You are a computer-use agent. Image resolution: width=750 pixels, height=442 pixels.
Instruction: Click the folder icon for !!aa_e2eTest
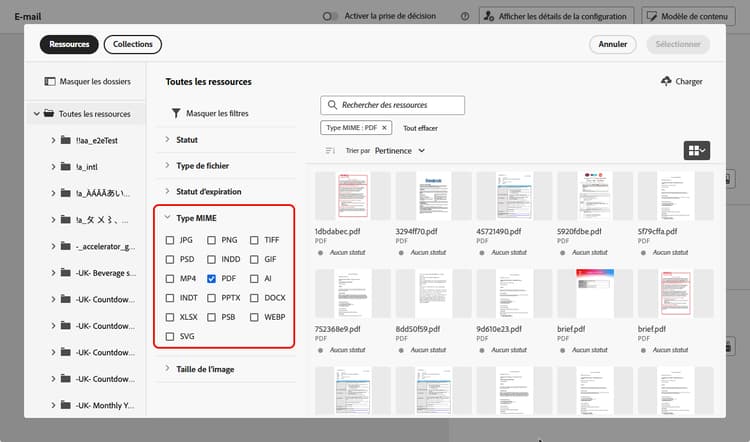[66, 140]
